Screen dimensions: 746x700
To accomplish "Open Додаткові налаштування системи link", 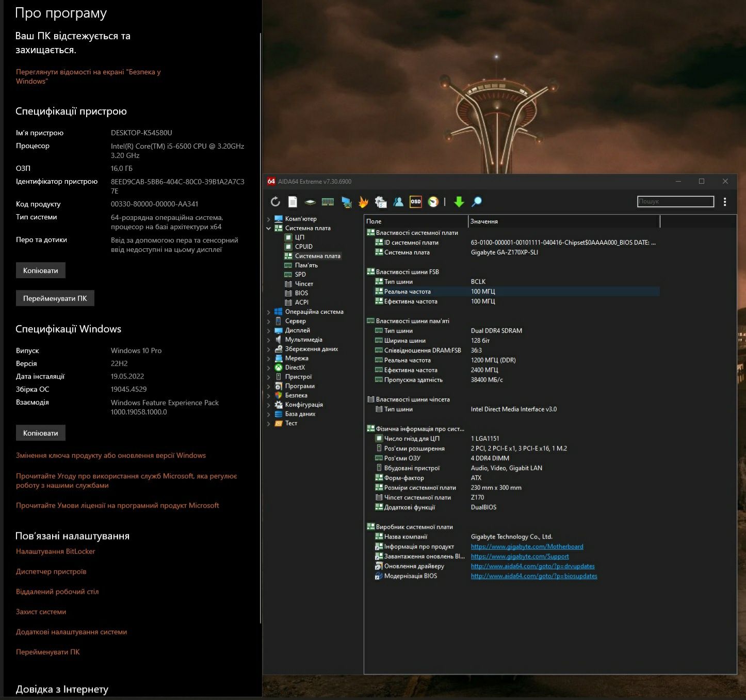I will [72, 632].
